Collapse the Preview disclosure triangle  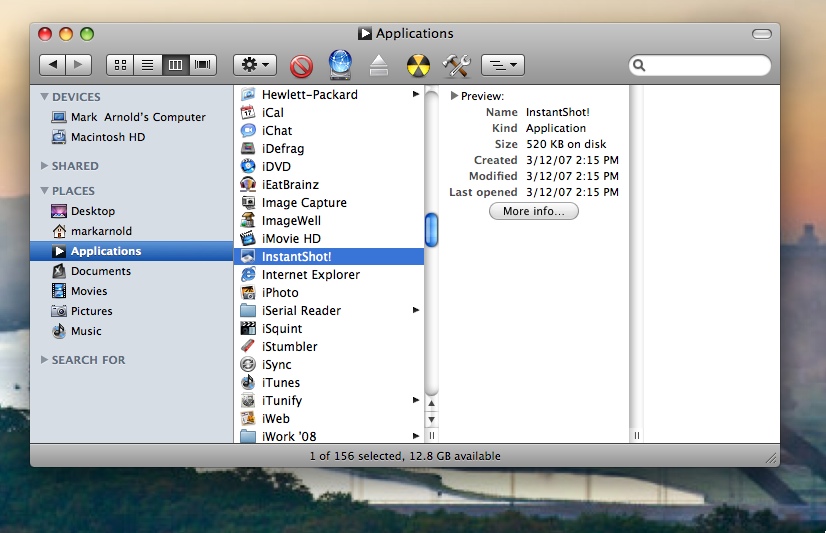454,96
